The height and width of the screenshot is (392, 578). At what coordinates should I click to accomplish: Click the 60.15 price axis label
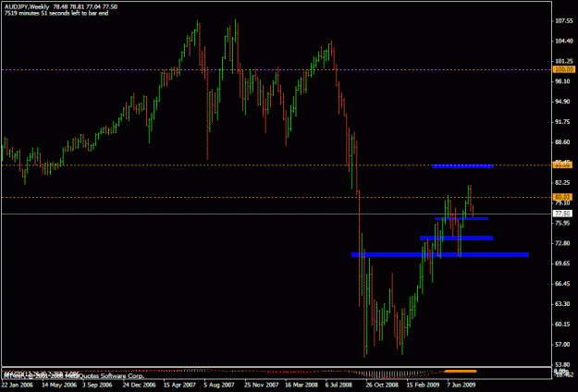pos(564,325)
